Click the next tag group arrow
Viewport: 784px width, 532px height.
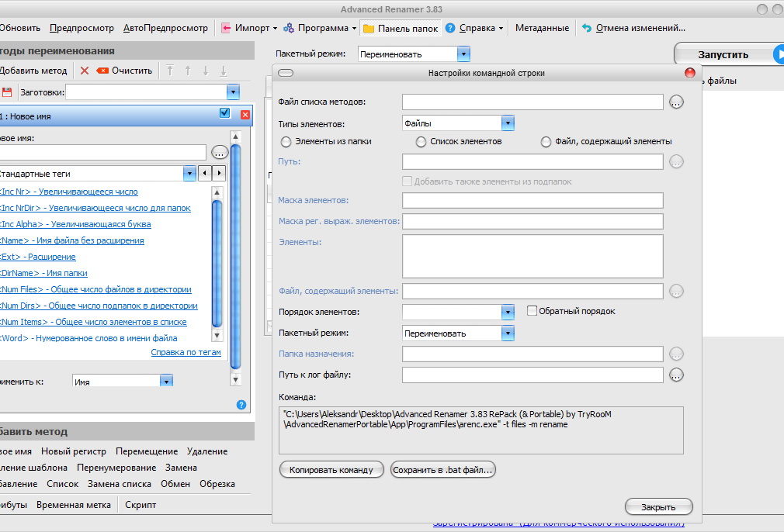[x=219, y=174]
